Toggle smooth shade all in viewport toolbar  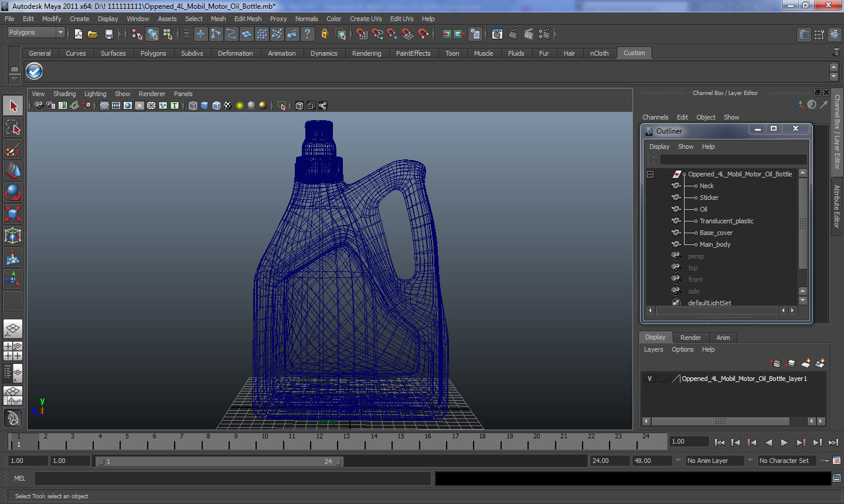pyautogui.click(x=205, y=105)
